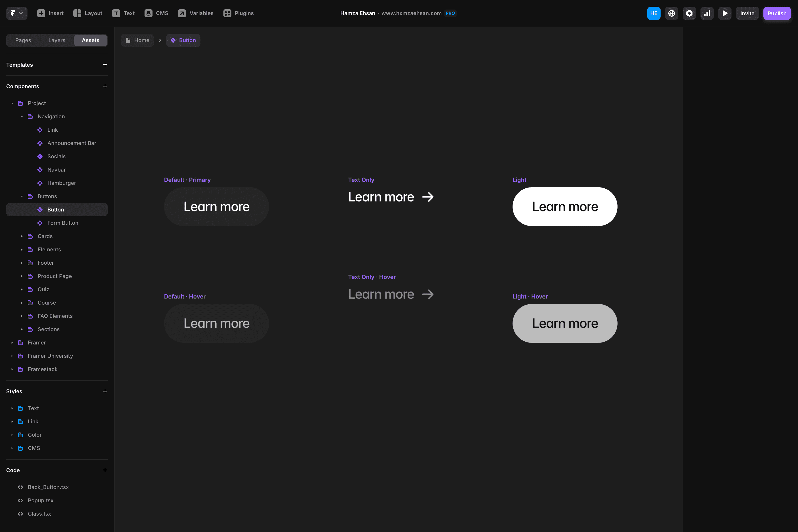
Task: Expand the Cards folder
Action: tap(22, 236)
